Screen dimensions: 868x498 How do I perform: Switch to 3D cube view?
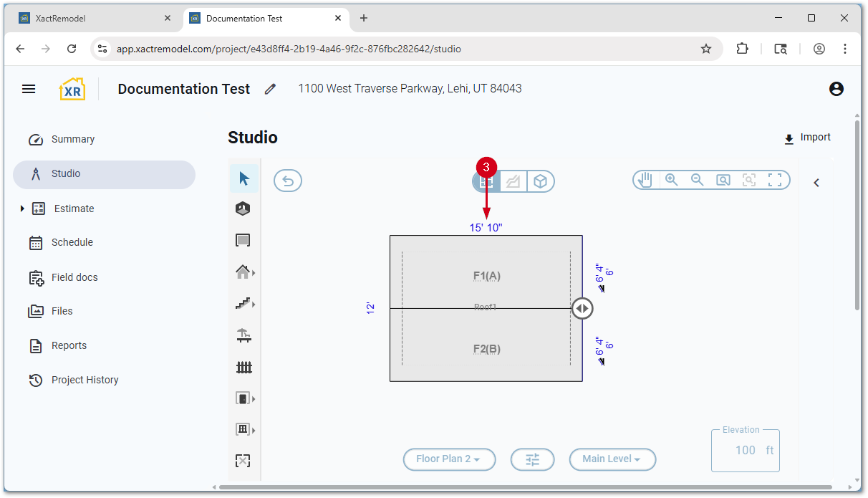click(x=541, y=182)
